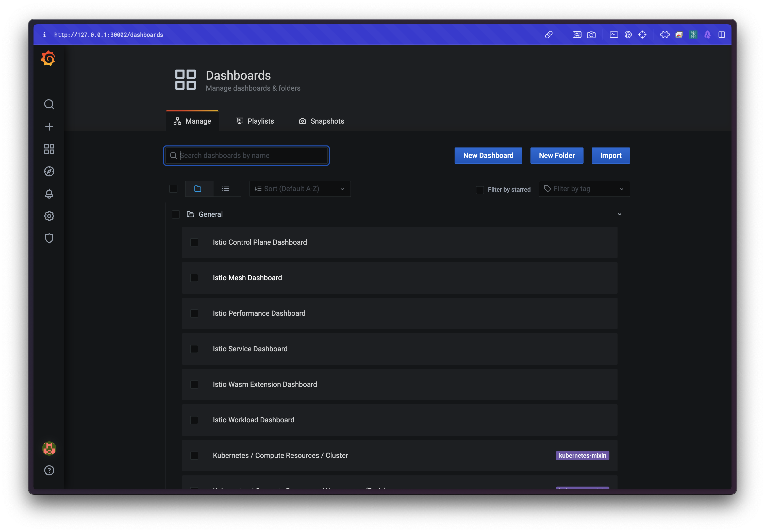The width and height of the screenshot is (765, 532).
Task: Check the Kubernetes Compute Resources Cluster checkbox
Action: [x=194, y=456]
